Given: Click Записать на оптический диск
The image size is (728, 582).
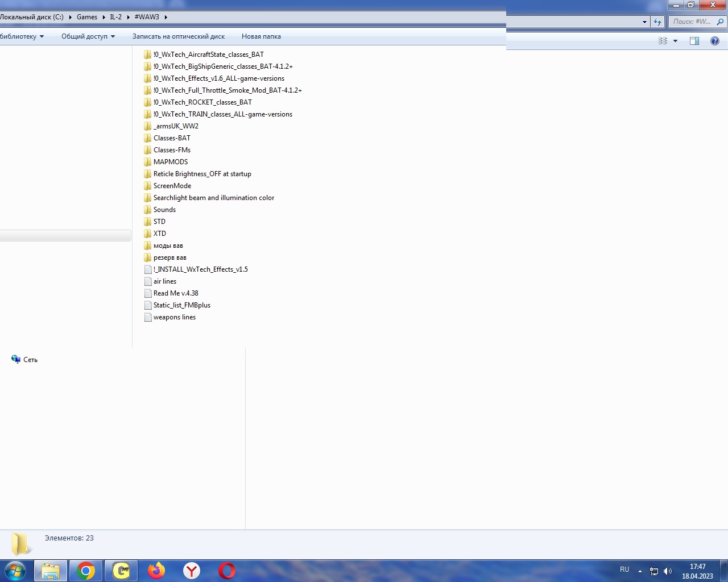Looking at the screenshot, I should tap(179, 36).
